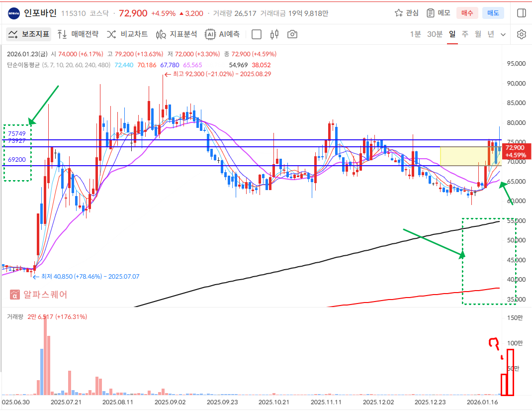Open chart settings gear icon
532x412 pixels.
tap(521, 34)
